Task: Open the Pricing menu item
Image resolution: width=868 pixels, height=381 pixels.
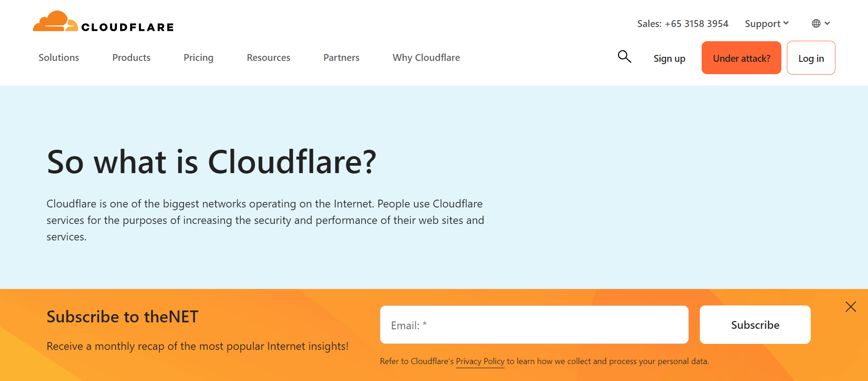Action: [x=198, y=58]
